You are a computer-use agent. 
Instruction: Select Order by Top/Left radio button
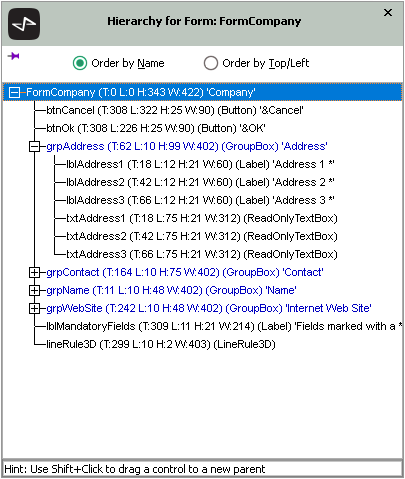point(211,63)
